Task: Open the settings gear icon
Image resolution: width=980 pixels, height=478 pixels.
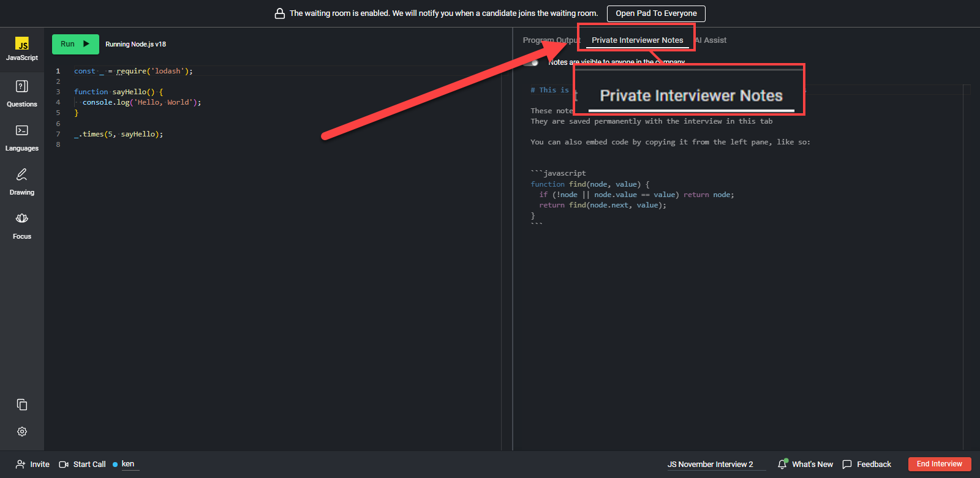Action: click(x=22, y=431)
